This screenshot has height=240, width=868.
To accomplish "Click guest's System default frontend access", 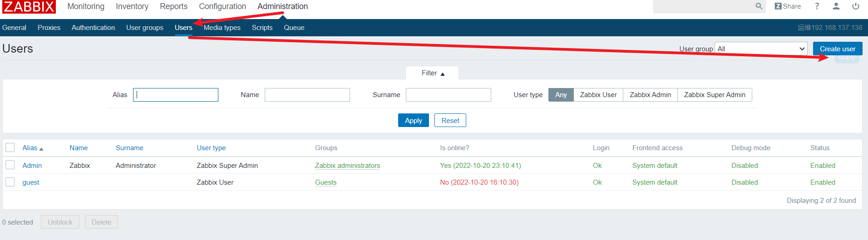I will [x=655, y=182].
